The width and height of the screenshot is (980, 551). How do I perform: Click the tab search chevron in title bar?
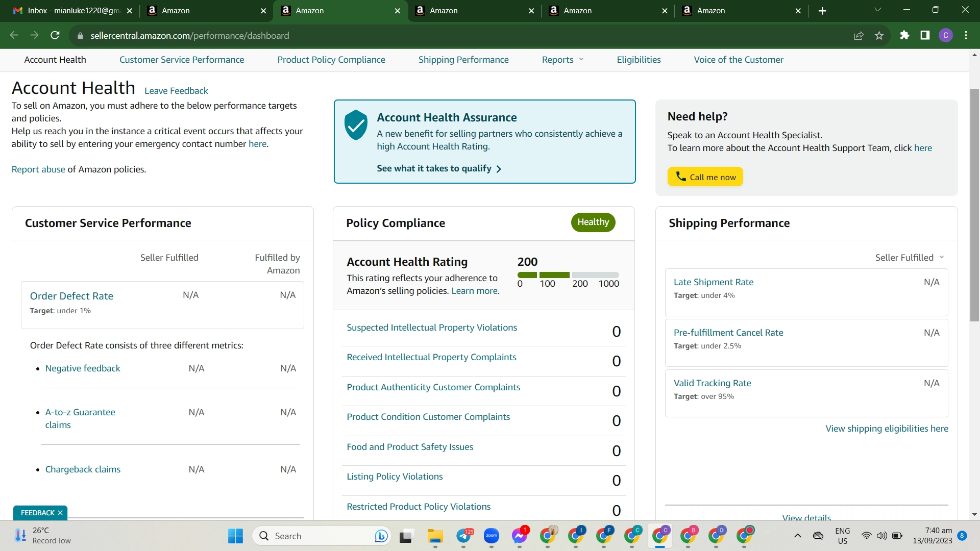click(877, 10)
